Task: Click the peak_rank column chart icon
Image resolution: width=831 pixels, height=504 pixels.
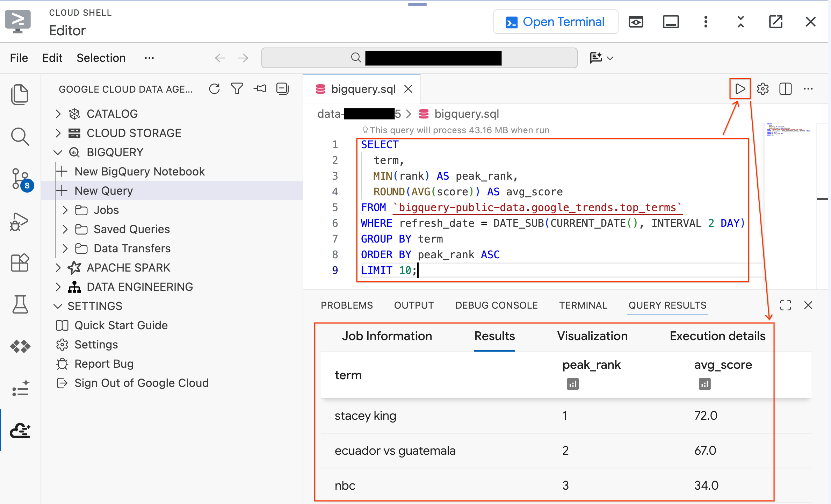Action: point(572,384)
